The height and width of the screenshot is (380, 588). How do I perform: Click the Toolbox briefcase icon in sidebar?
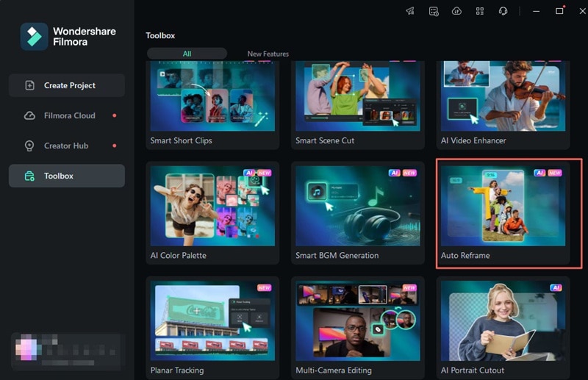click(29, 176)
